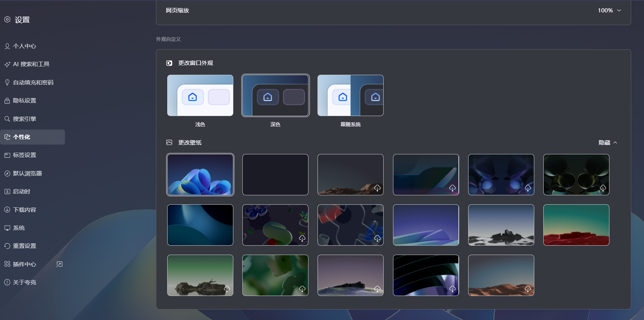Select the green blob flowers wallpaper

tap(275, 225)
